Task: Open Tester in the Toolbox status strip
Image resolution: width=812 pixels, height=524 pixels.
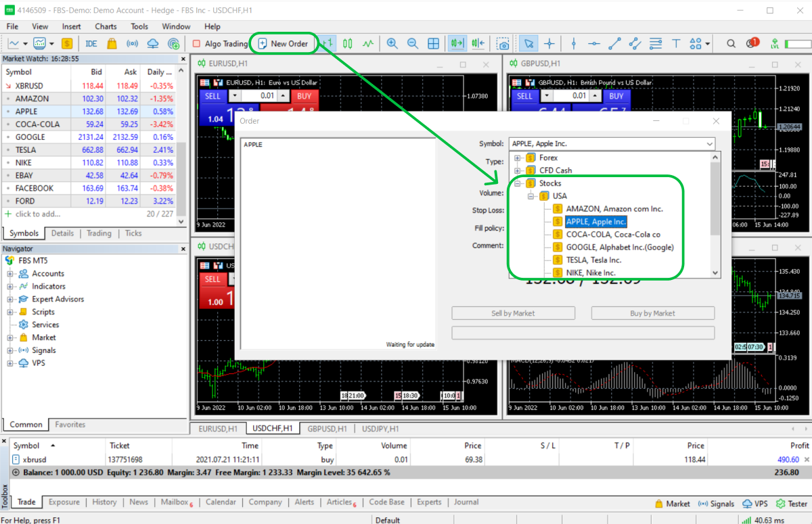Action: click(x=792, y=504)
